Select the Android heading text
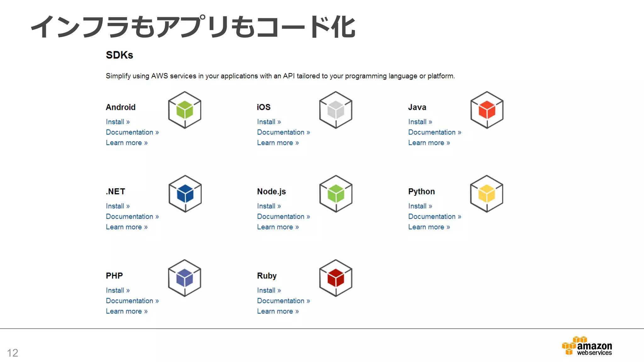Image resolution: width=644 pixels, height=362 pixels. point(120,107)
